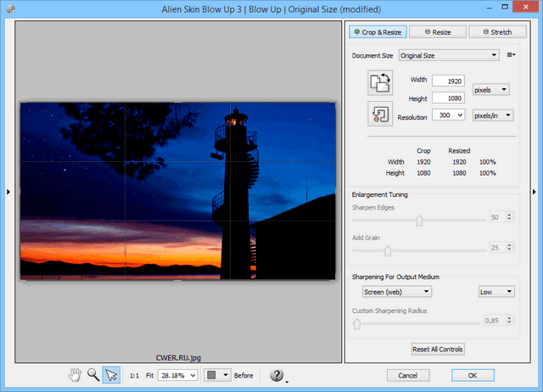
Task: Select the arrow pointer tool
Action: (x=111, y=374)
